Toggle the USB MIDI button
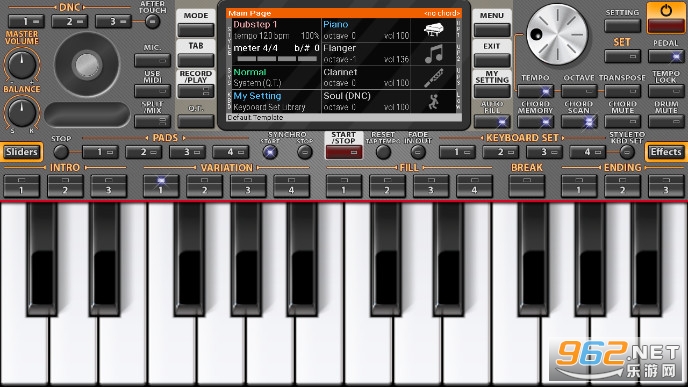Viewport: 688px width, 387px height. point(152,91)
